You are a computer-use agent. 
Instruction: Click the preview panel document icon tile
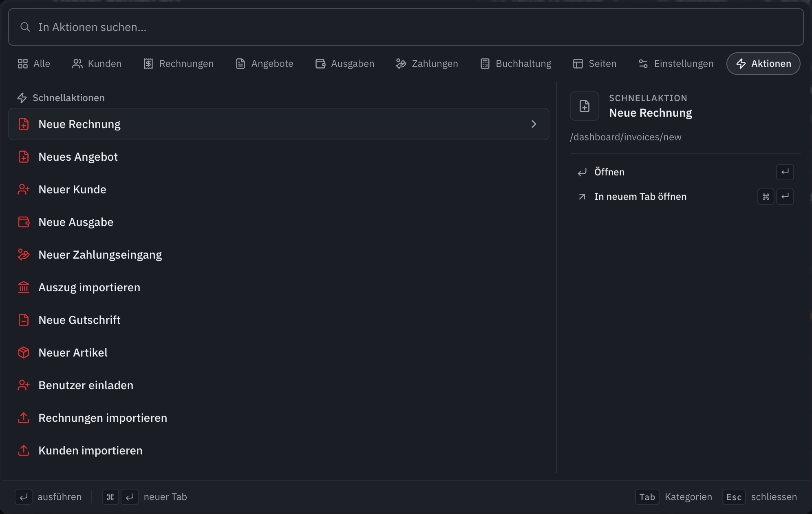[585, 106]
